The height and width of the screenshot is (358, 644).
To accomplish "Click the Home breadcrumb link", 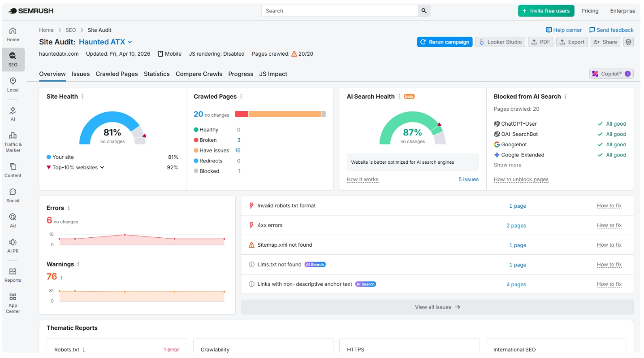I will (x=46, y=30).
